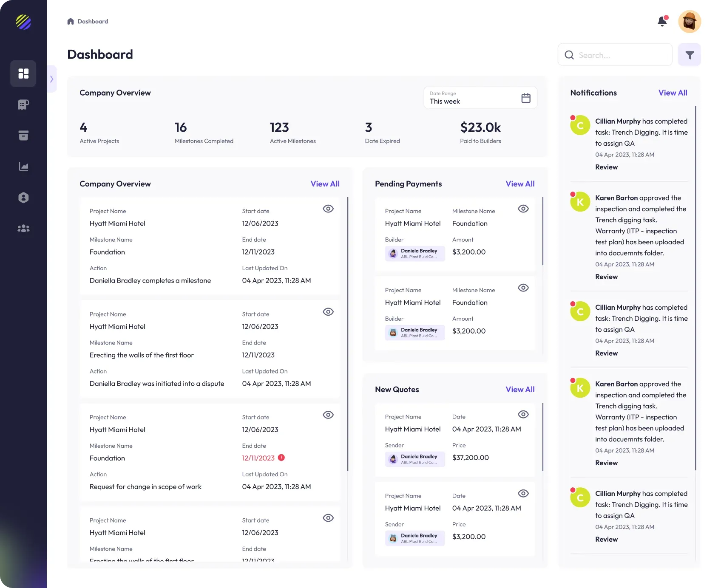Viewport: 721px width, 588px height.
Task: Click the team group icon in sidebar
Action: 23,229
